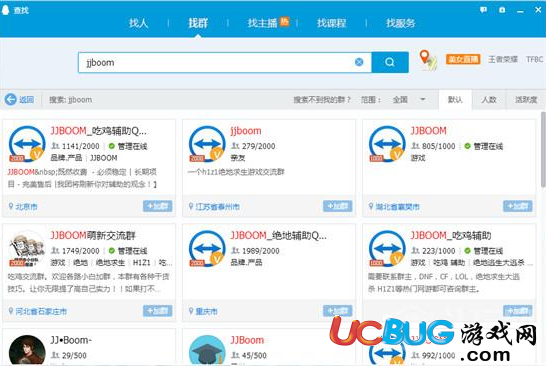Click the 品牌.产品 tag in 1141/2000 card
Viewport: 546px width, 370px height.
tap(66, 158)
